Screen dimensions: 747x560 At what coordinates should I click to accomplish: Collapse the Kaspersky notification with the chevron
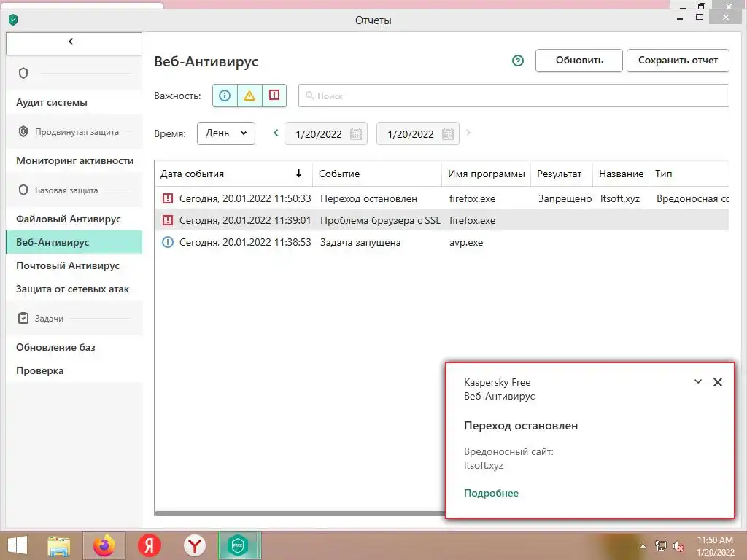pyautogui.click(x=698, y=381)
